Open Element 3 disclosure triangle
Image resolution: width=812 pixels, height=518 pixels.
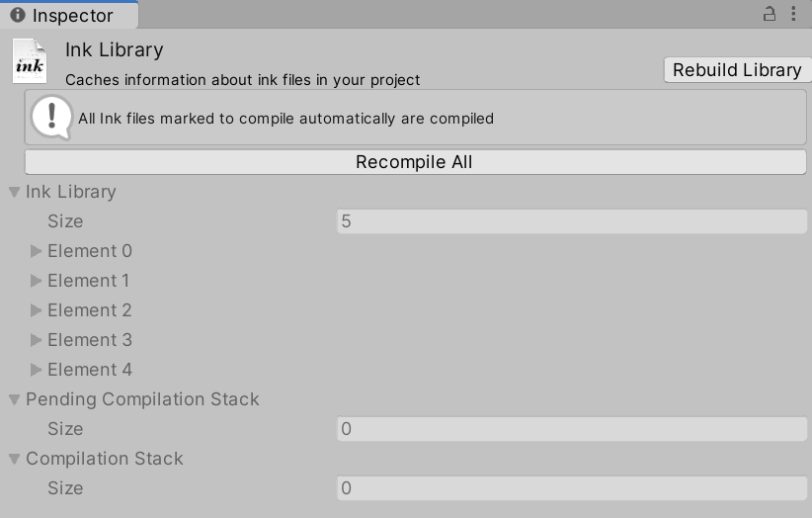tap(37, 340)
